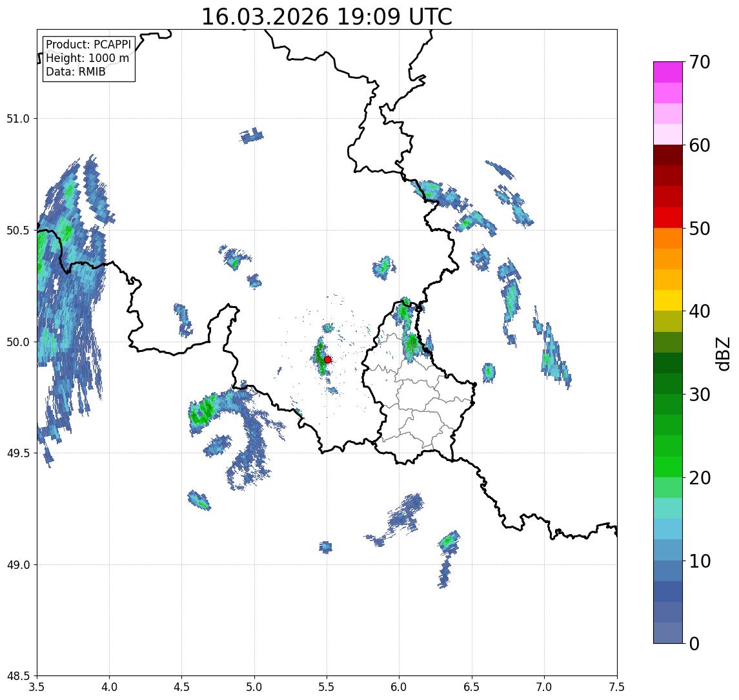
Task: Click the title text '16.03.2026 19:09 UTC'
Action: (x=327, y=17)
